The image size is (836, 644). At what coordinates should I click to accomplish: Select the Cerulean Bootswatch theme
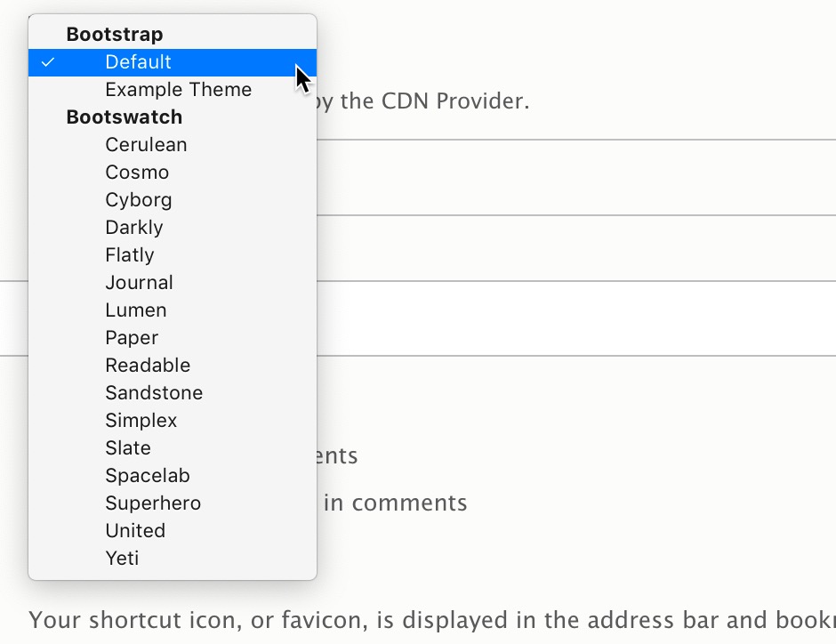[x=146, y=145]
